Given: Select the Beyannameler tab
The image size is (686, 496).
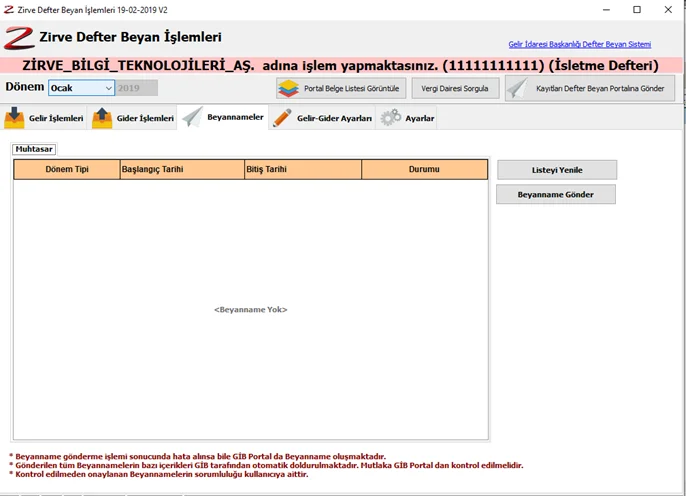Looking at the screenshot, I should (223, 117).
